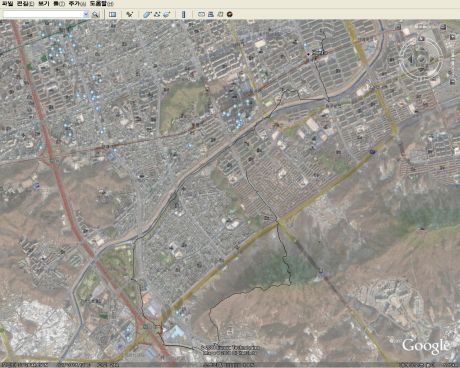The image size is (460, 368).
Task: Expand the search box dropdown arrow
Action: pyautogui.click(x=86, y=14)
